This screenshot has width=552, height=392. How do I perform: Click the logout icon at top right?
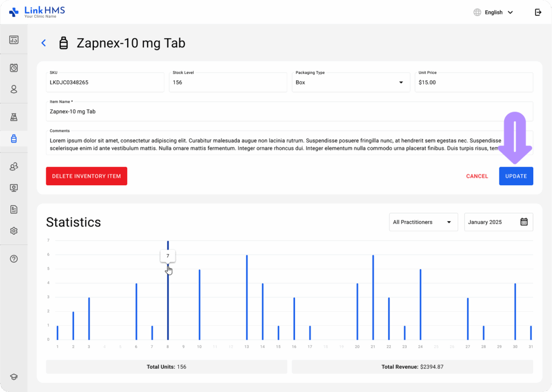(x=538, y=12)
